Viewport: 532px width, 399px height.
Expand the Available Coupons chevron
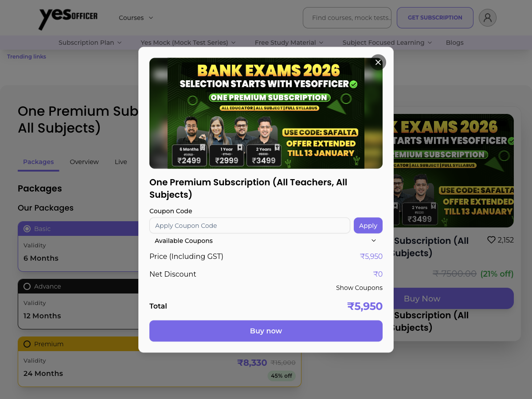pos(374,241)
